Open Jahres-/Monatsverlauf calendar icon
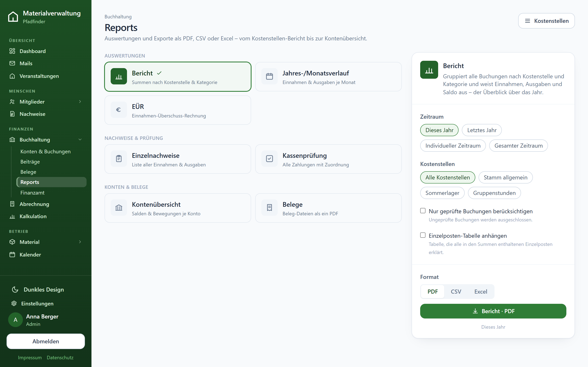The image size is (588, 367). 269,76
